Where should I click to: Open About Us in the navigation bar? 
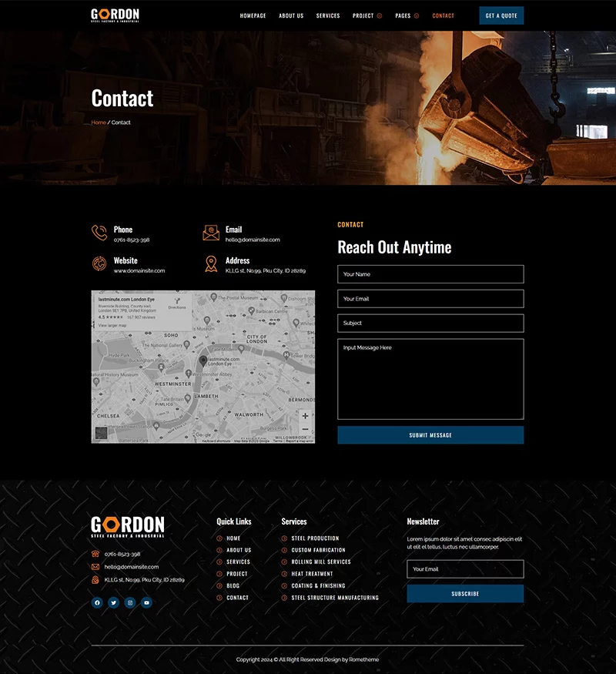click(291, 15)
